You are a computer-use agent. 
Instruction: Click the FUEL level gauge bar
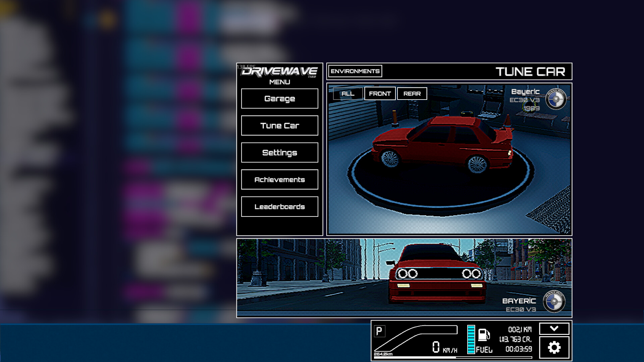pyautogui.click(x=472, y=339)
